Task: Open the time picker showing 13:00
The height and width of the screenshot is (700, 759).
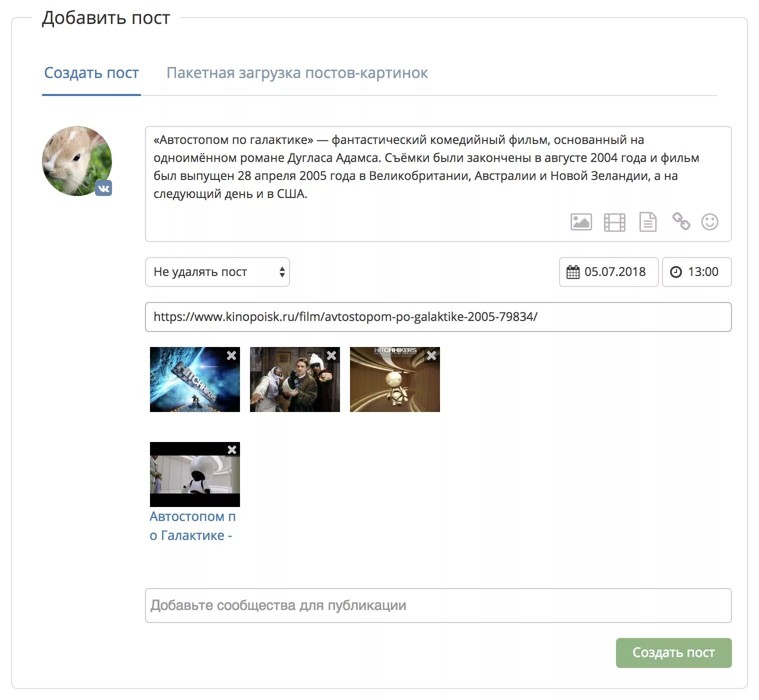Action: tap(697, 272)
